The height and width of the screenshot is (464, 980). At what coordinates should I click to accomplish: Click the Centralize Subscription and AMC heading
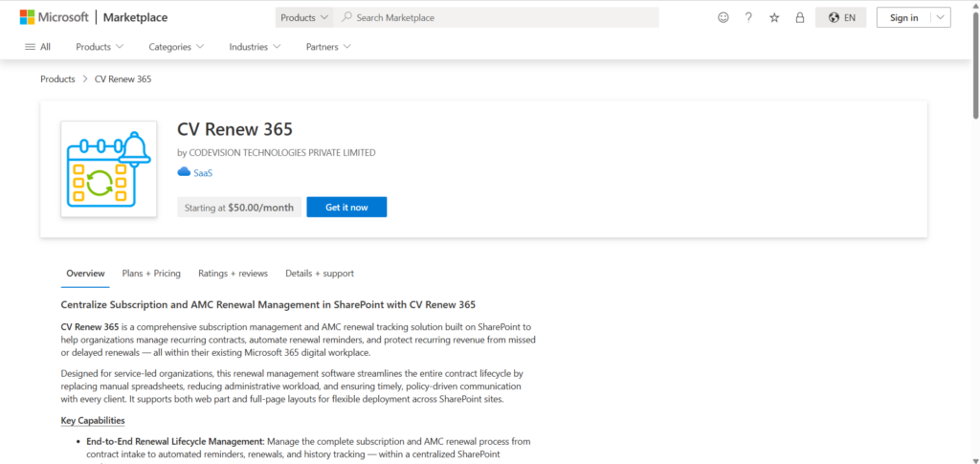click(x=268, y=305)
